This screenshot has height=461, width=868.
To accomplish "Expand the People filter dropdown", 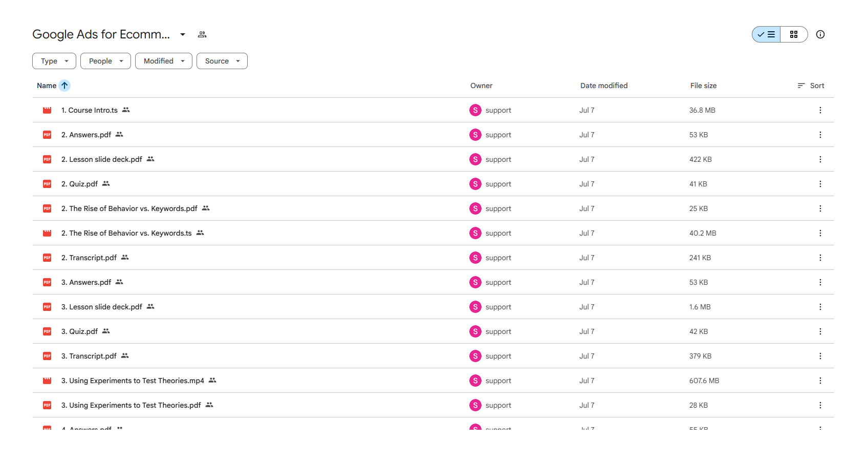I will tap(105, 61).
